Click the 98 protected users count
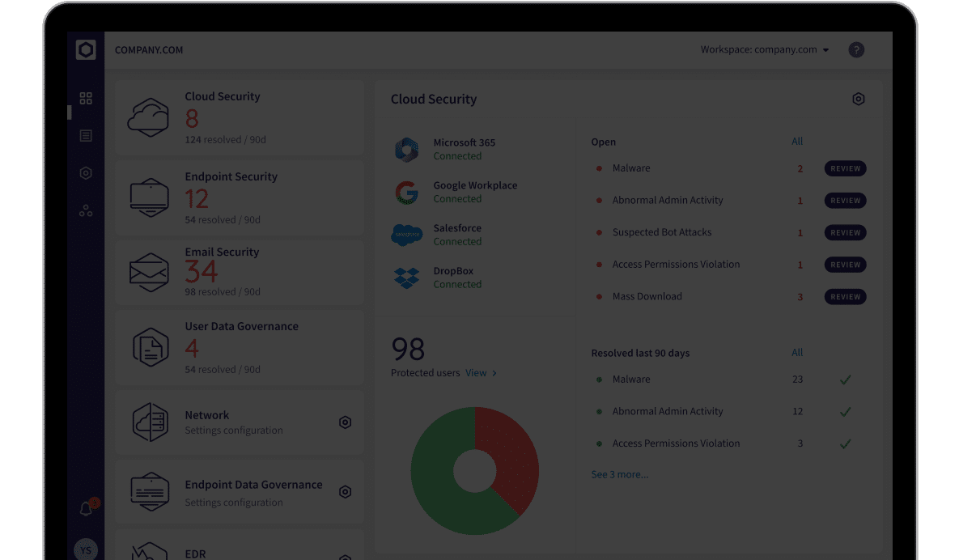 coord(408,349)
